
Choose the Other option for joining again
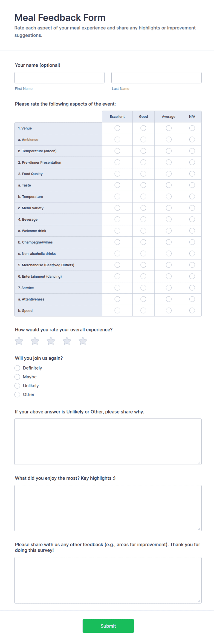point(17,394)
